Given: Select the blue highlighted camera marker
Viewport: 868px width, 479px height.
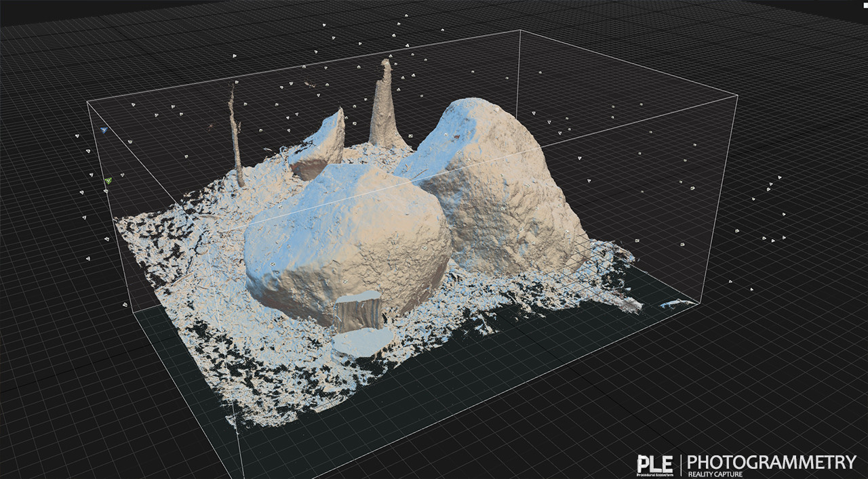Looking at the screenshot, I should point(103,129).
